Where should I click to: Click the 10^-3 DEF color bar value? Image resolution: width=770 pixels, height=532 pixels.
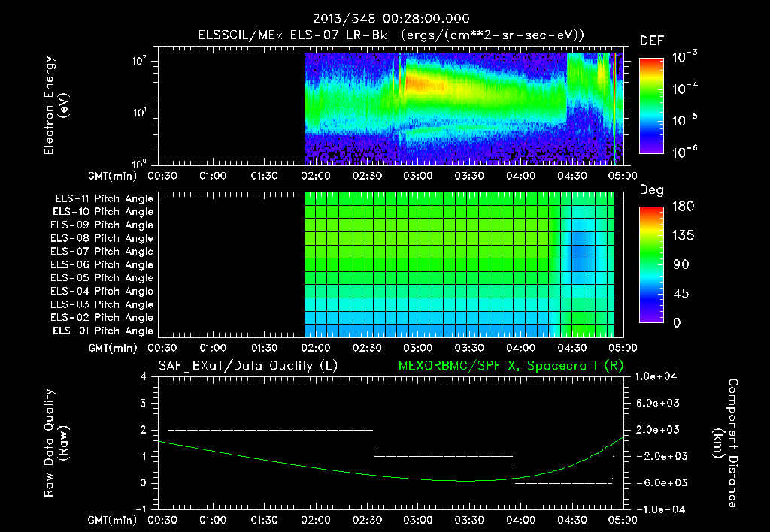tap(684, 57)
